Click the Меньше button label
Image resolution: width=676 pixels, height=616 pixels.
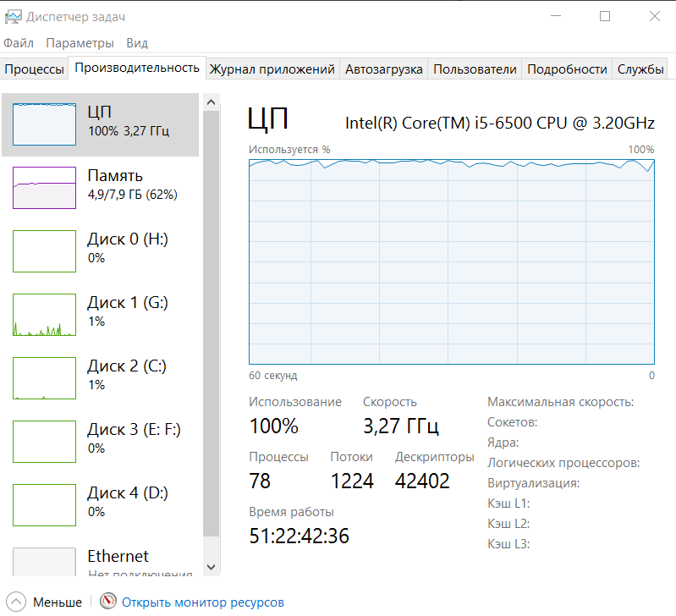(58, 602)
